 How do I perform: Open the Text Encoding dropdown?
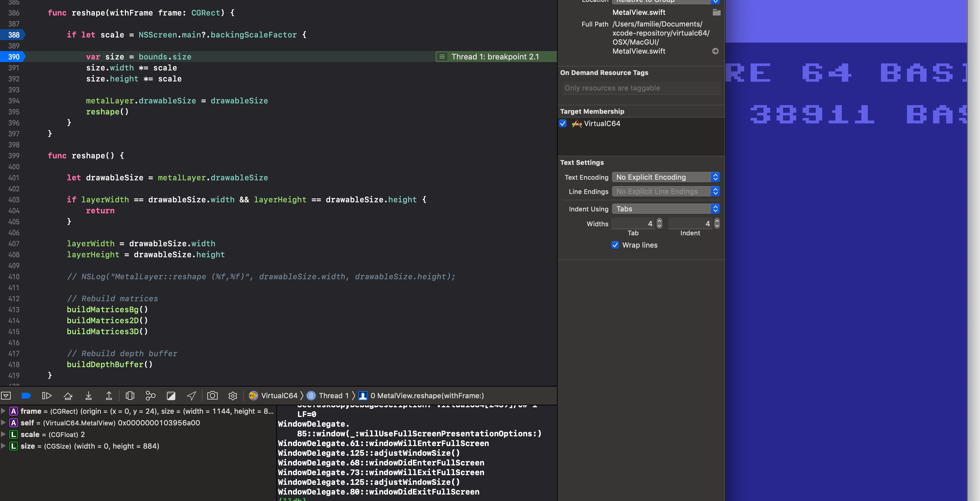tap(666, 177)
